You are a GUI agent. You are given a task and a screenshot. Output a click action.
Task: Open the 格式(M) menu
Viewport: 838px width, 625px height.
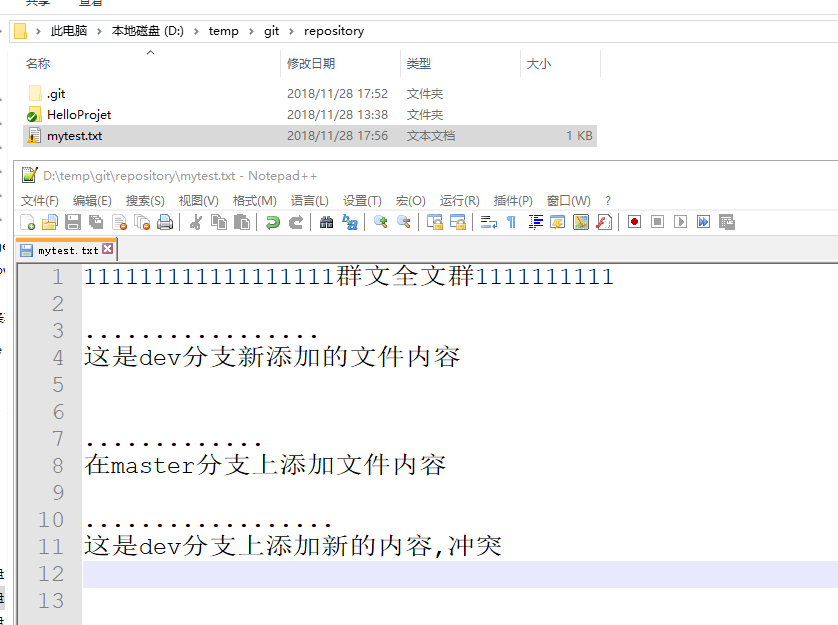tap(254, 201)
